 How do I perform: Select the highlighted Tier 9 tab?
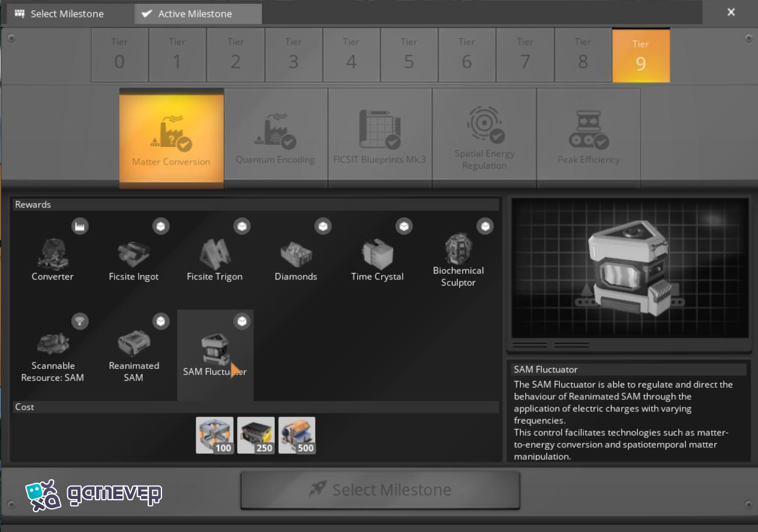(x=641, y=55)
